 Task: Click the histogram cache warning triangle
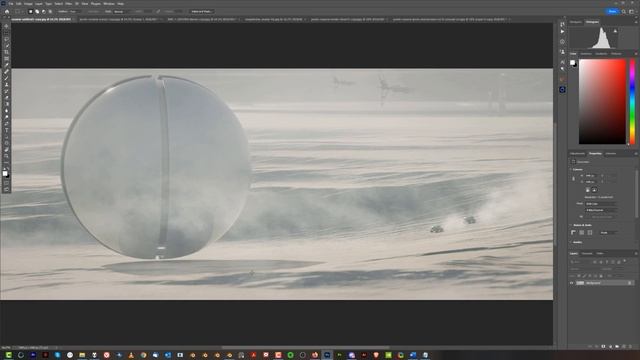pos(616,31)
